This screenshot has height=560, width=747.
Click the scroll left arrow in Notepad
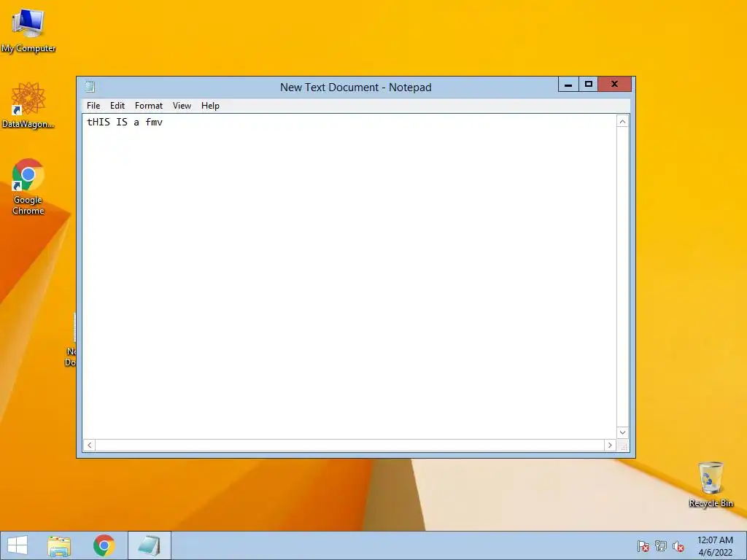(90, 446)
